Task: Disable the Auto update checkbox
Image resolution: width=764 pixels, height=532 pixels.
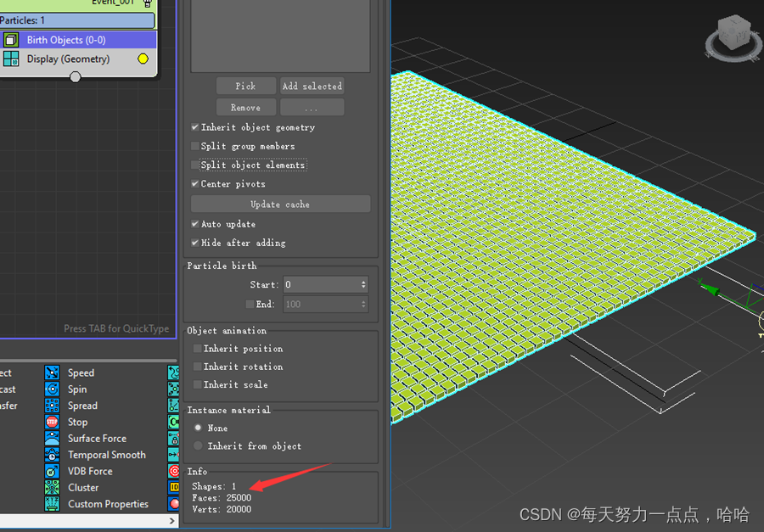Action: pyautogui.click(x=195, y=223)
